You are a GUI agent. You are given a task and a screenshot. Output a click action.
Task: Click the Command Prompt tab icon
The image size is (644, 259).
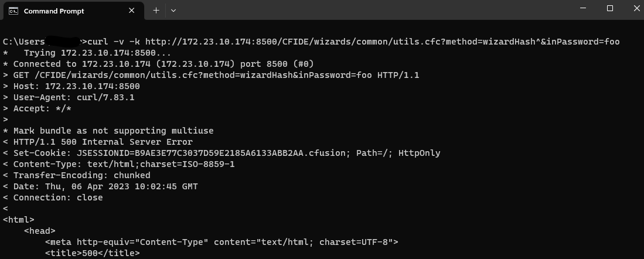[x=13, y=11]
